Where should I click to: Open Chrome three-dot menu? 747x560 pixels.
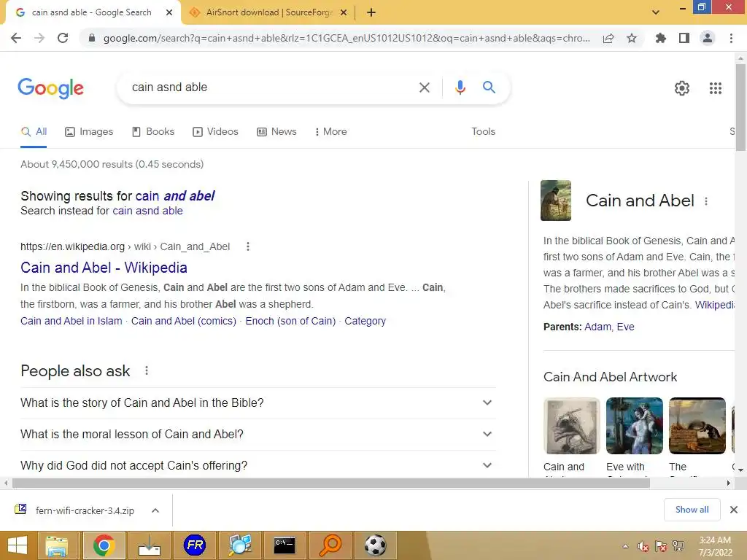731,38
